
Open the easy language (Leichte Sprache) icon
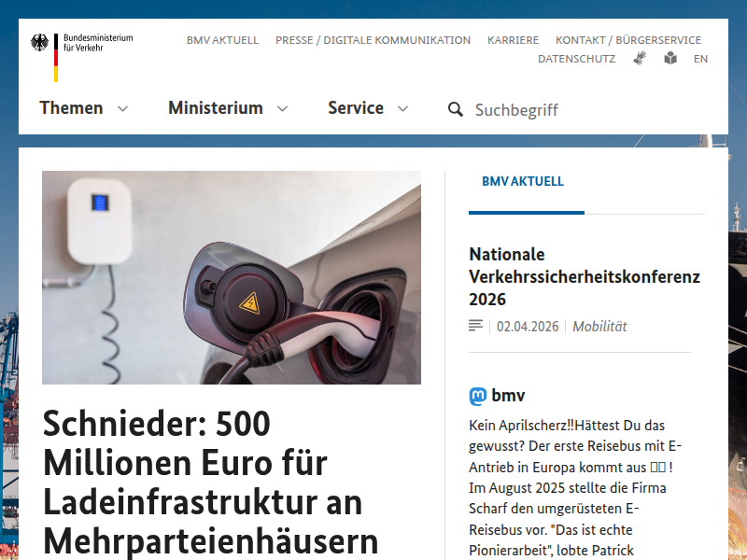[x=670, y=58]
